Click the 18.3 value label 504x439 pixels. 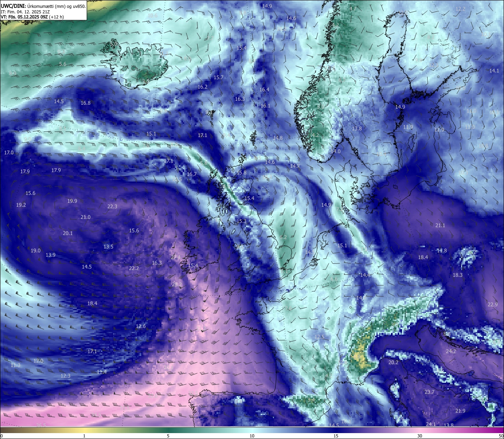[458, 275]
